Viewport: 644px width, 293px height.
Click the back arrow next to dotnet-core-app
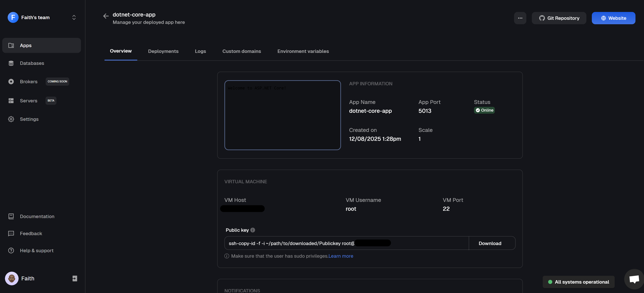[106, 16]
